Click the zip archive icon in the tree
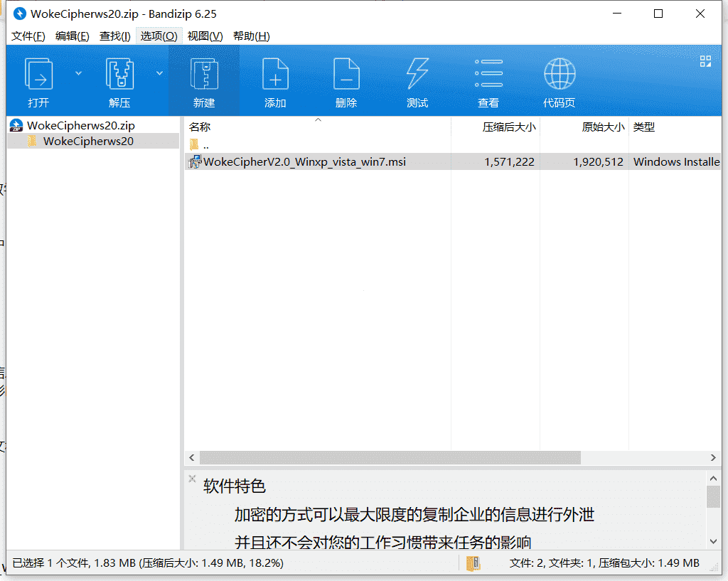This screenshot has width=728, height=581. coord(16,125)
